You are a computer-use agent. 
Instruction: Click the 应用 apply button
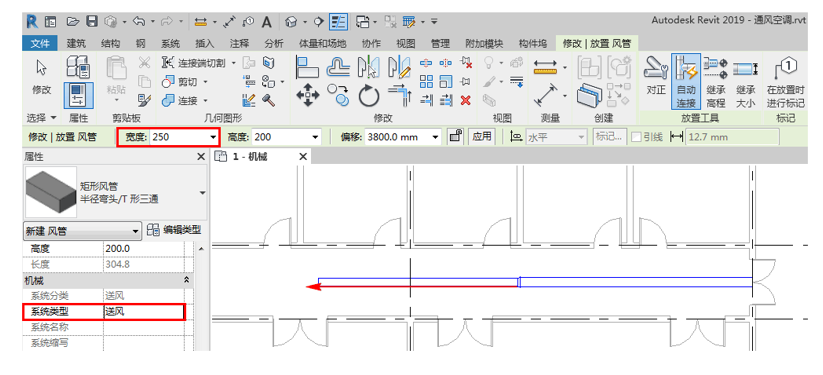(x=481, y=137)
